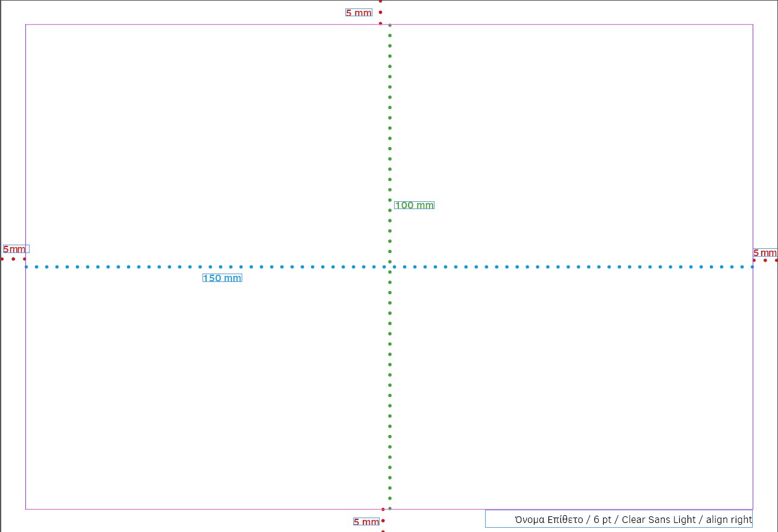Viewport: 778px width, 532px height.
Task: Click the top-left corner of the purple frame
Action: click(x=25, y=25)
